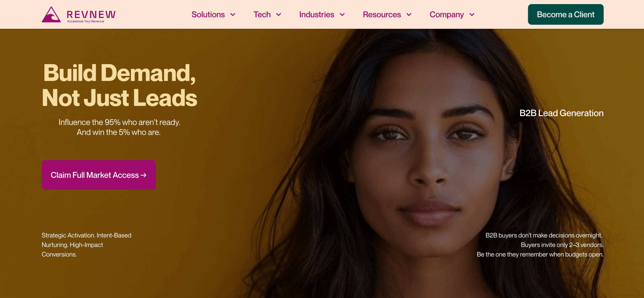
Task: Expand the Industries chevron arrow
Action: click(342, 15)
